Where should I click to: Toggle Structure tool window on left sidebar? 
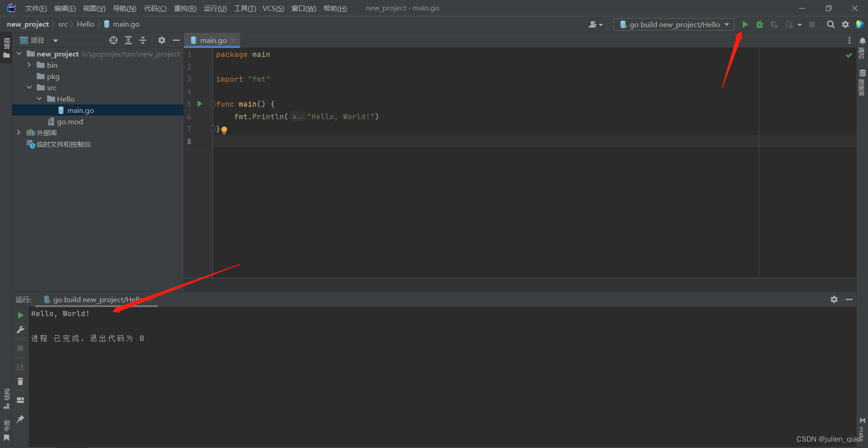click(6, 398)
